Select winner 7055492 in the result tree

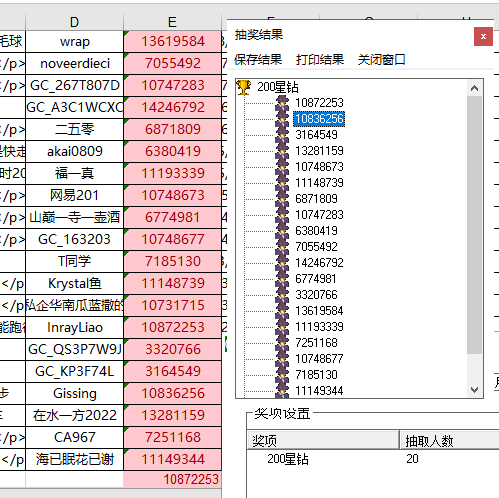316,247
